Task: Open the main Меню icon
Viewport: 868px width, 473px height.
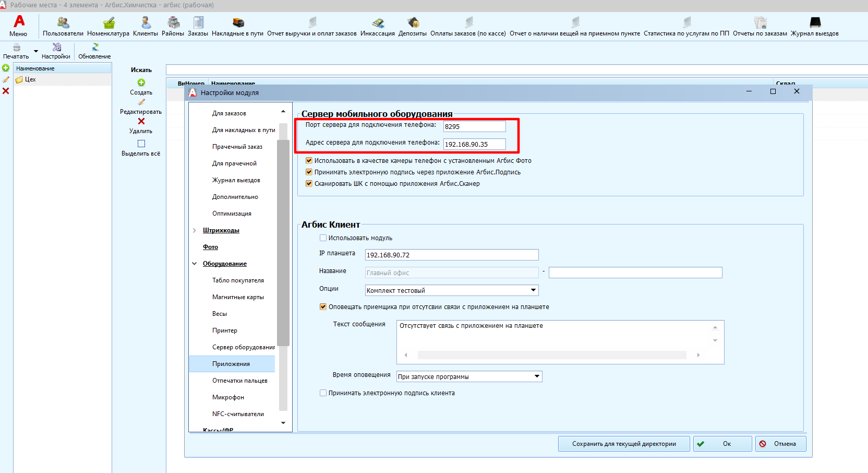Action: click(19, 21)
